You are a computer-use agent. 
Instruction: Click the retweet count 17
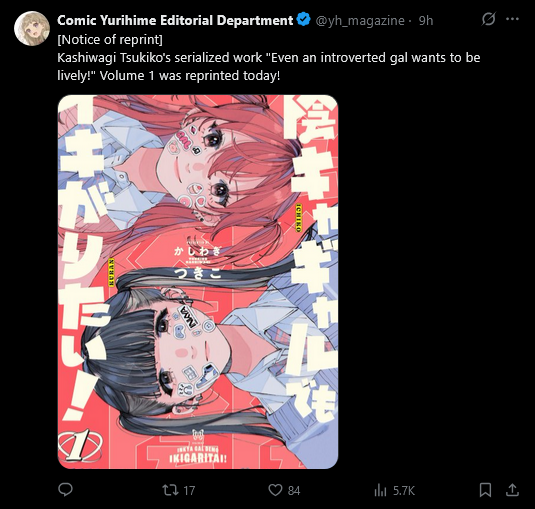[189, 491]
